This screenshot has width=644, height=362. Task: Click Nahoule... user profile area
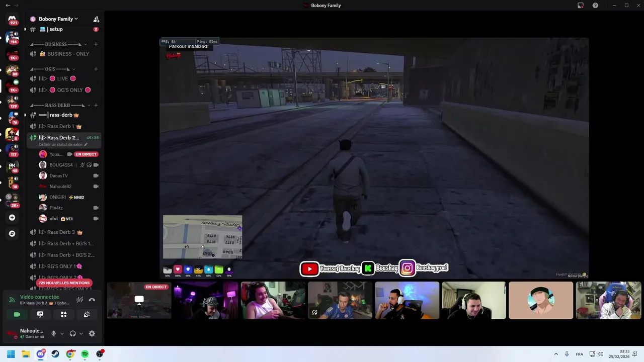pyautogui.click(x=25, y=333)
